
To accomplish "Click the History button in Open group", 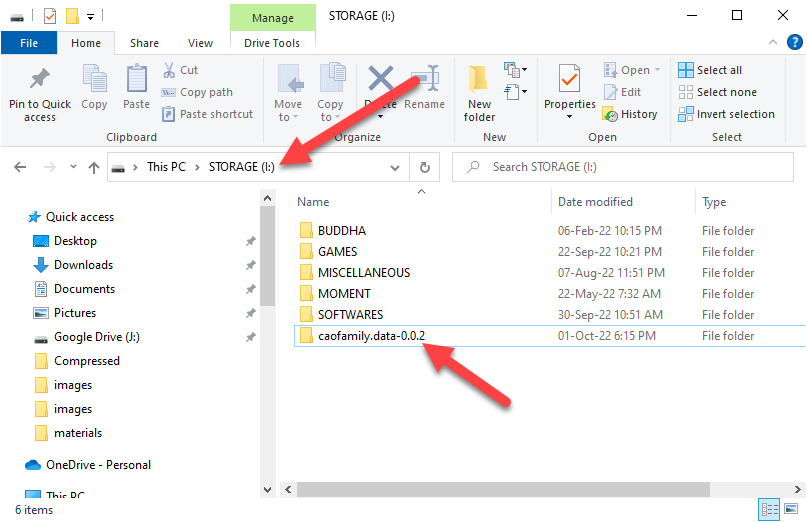I will coord(630,114).
